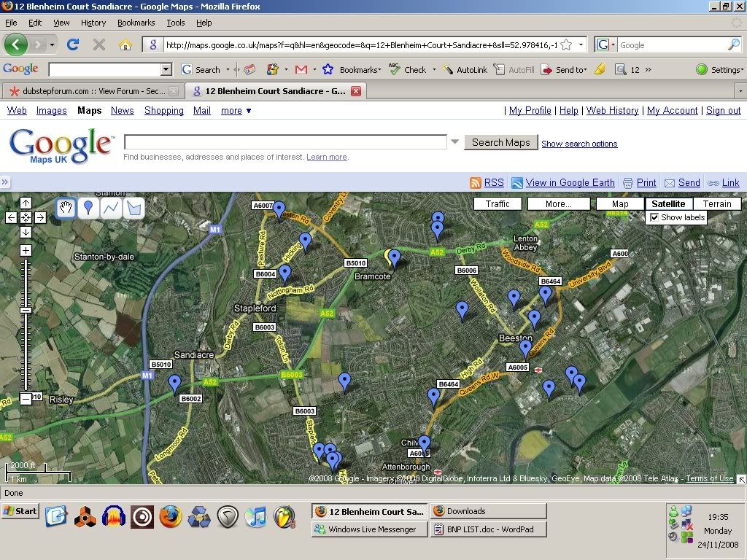This screenshot has height=560, width=747.
Task: Open address bar history dropdown
Action: coord(581,44)
